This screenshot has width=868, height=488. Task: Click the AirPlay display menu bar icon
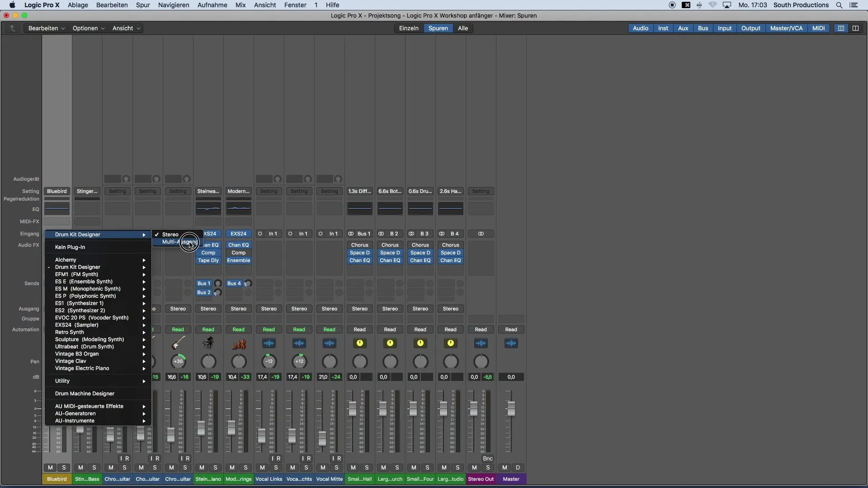[x=727, y=5]
